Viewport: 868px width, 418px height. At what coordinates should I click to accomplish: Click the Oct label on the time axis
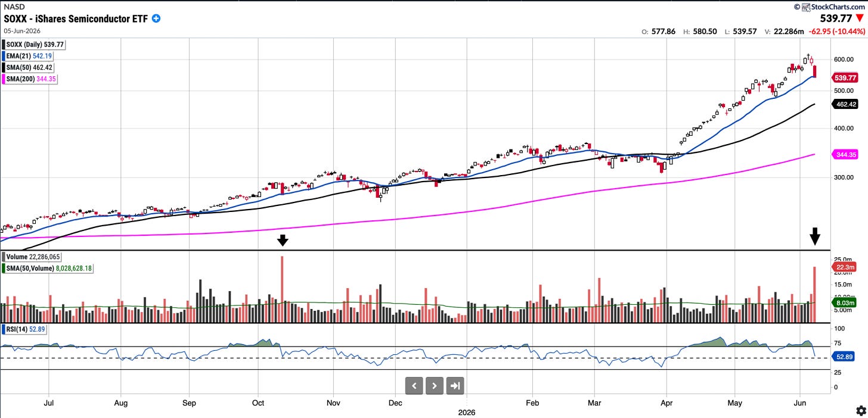[258, 402]
